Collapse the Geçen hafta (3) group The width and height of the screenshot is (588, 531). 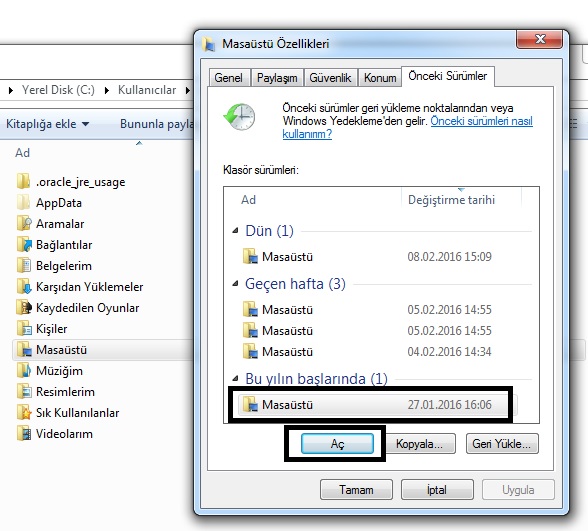[236, 284]
